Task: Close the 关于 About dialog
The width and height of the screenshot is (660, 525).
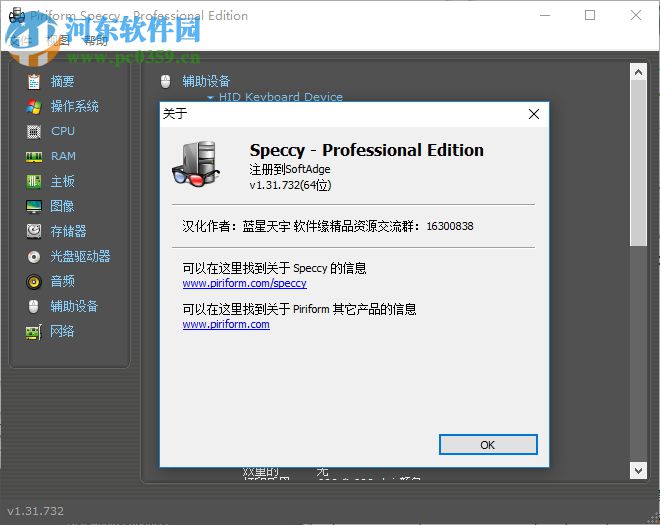Action: (534, 114)
